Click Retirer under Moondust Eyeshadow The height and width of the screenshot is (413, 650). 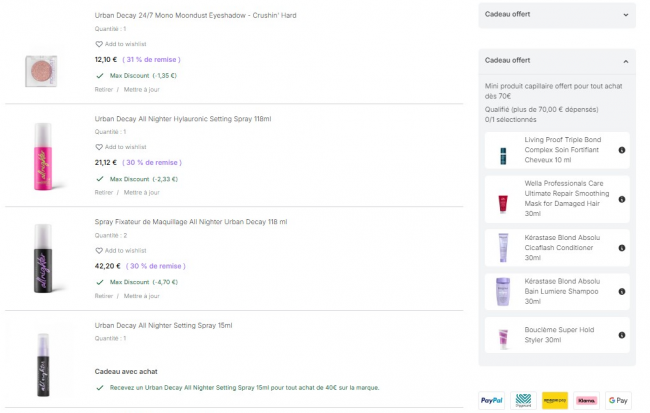tap(103, 89)
